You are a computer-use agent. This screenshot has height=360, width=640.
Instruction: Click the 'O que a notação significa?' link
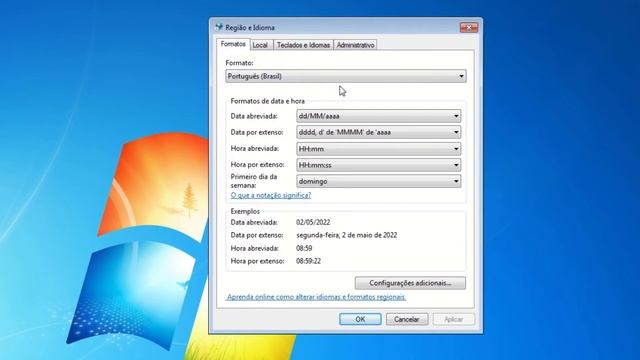(271, 196)
